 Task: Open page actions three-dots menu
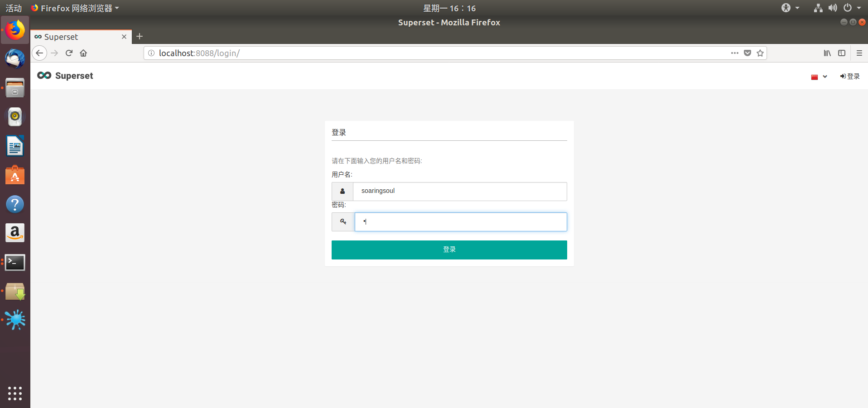[734, 53]
